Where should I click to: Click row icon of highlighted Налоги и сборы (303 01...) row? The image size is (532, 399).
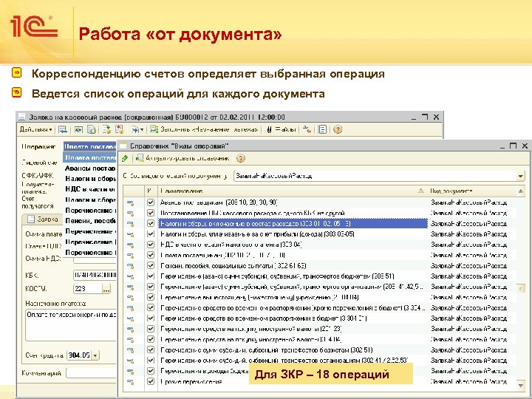131,225
